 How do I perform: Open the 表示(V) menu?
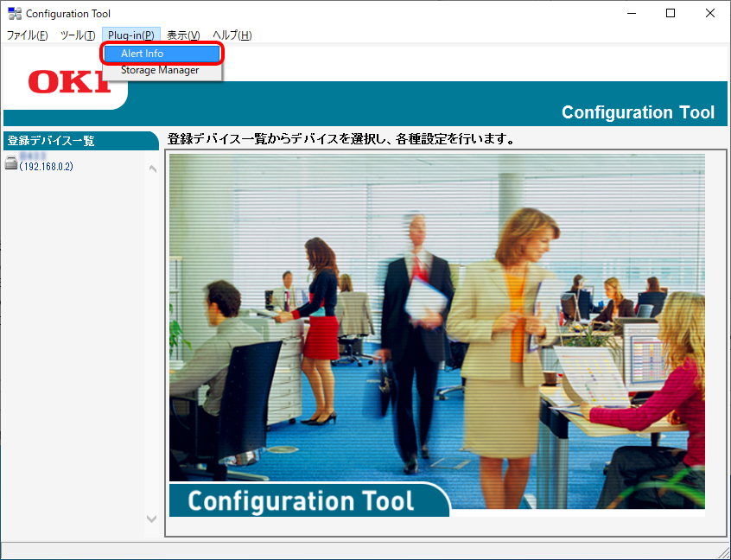pos(183,35)
